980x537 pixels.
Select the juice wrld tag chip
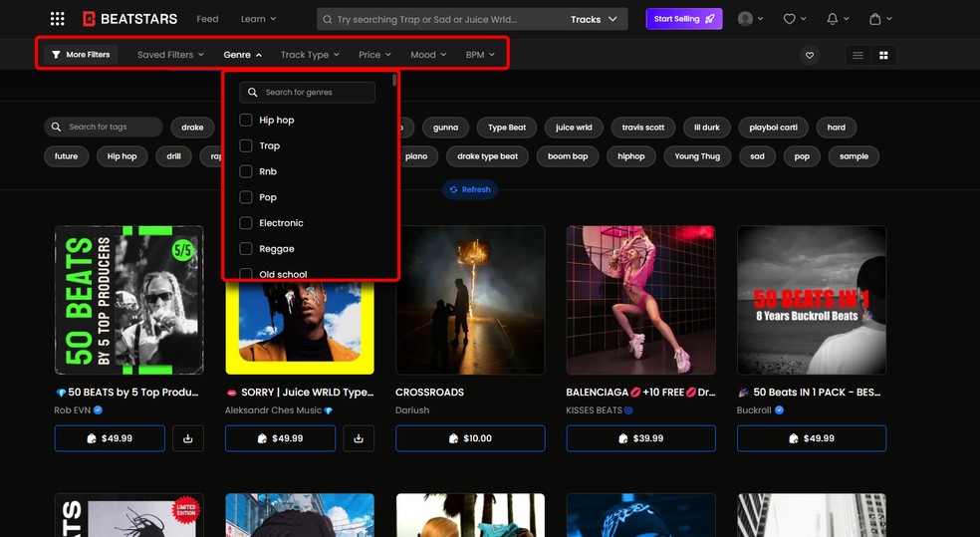pyautogui.click(x=574, y=127)
